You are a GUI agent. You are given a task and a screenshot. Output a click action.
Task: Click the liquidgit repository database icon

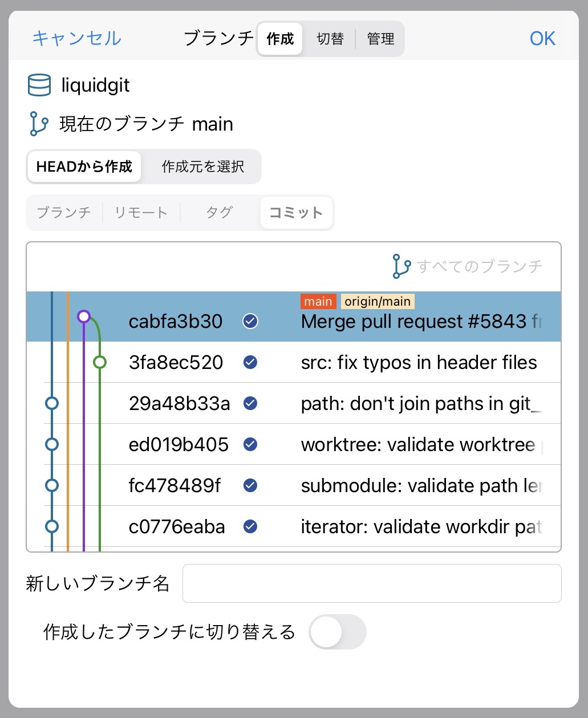[39, 86]
